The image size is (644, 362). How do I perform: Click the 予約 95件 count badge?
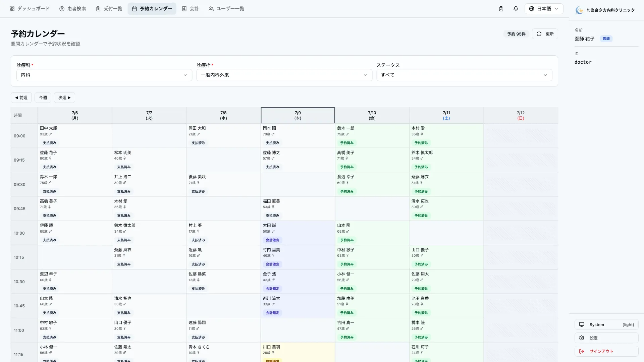pyautogui.click(x=516, y=34)
